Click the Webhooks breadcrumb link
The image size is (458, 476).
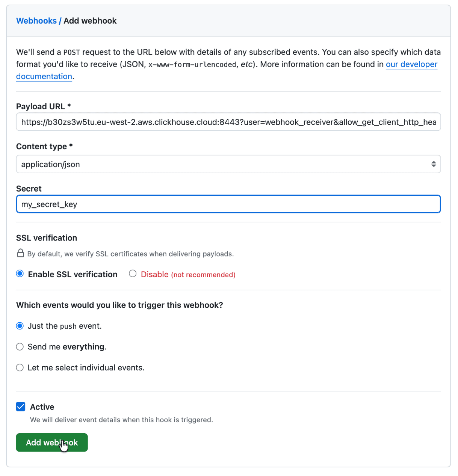[x=36, y=21]
